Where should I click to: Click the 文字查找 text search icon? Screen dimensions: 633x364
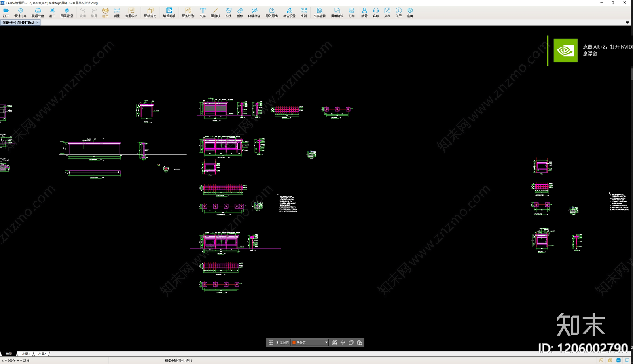pos(319,13)
